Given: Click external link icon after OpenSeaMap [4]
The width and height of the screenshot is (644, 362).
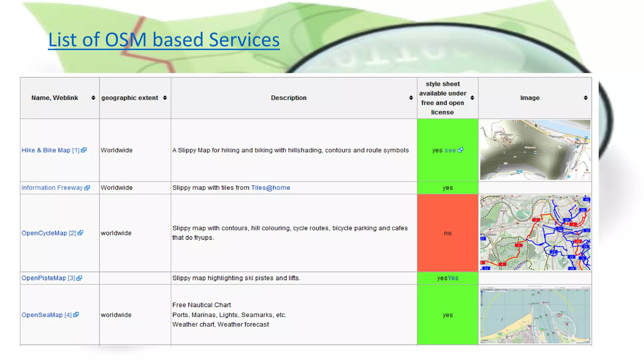Looking at the screenshot, I should click(x=76, y=315).
